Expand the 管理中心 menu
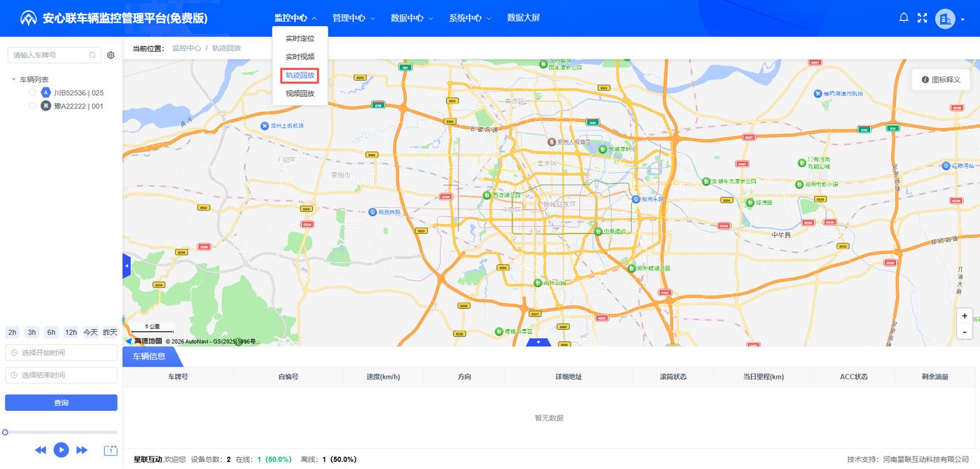 click(x=353, y=18)
